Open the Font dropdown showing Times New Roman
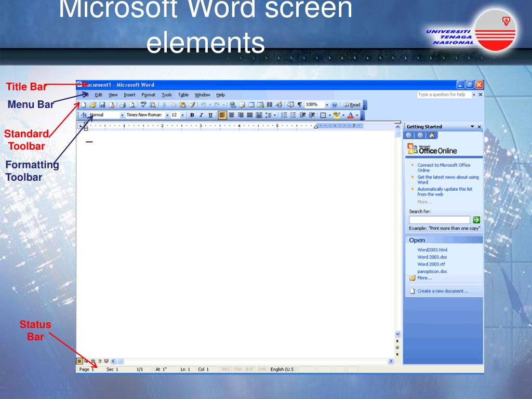Image resolution: width=532 pixels, height=399 pixels. [167, 115]
